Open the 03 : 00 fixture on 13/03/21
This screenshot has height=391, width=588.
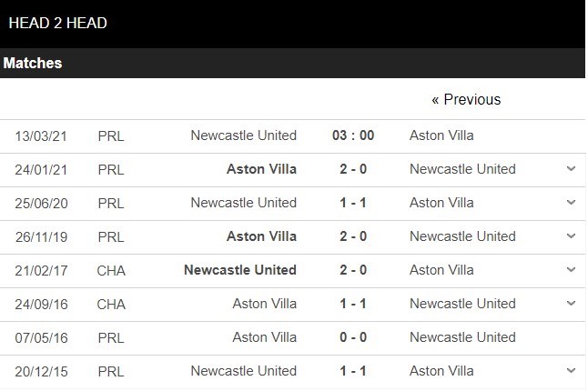(353, 135)
